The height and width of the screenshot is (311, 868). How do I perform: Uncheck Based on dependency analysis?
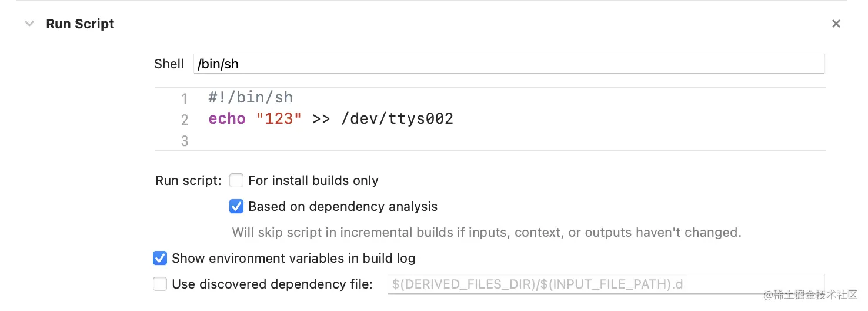point(236,207)
